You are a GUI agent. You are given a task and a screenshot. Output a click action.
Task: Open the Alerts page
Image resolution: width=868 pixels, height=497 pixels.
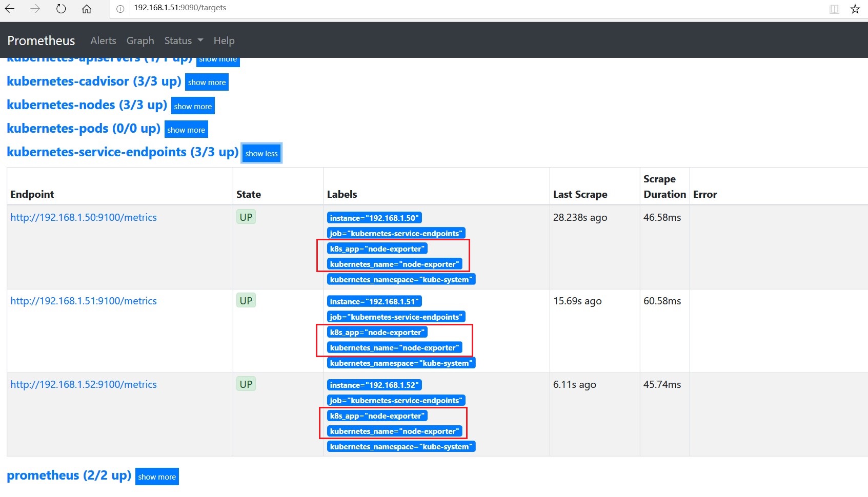pos(103,40)
